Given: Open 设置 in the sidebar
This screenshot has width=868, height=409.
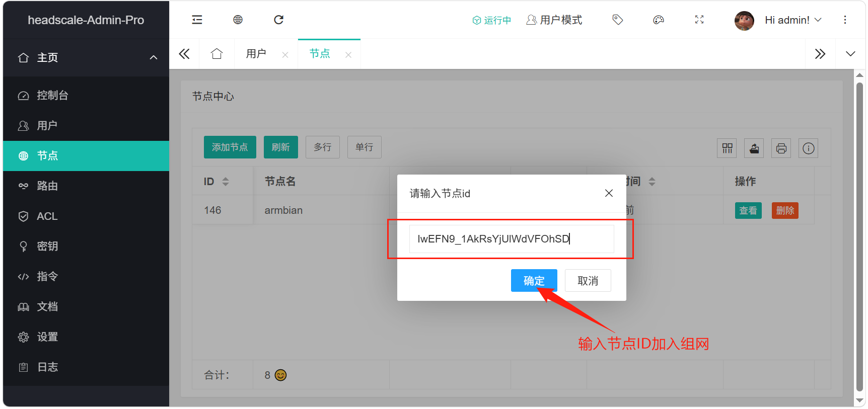Looking at the screenshot, I should [x=86, y=337].
